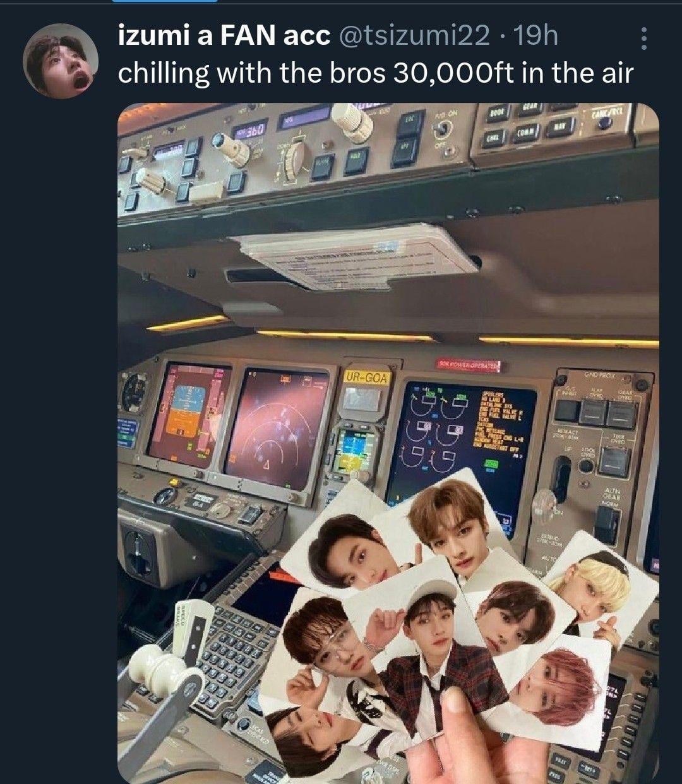Click the 19h timestamp of the tweet
Screen dimensions: 682x784
coord(536,36)
